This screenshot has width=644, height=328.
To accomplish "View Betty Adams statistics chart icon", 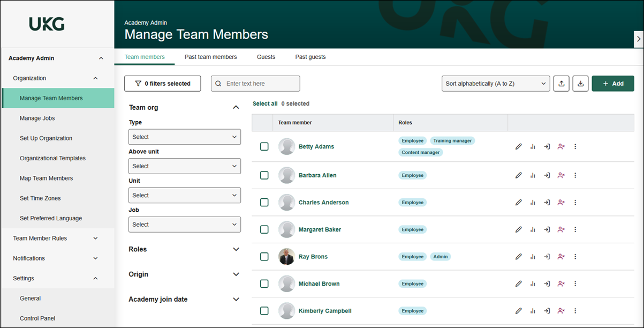I will pos(533,146).
